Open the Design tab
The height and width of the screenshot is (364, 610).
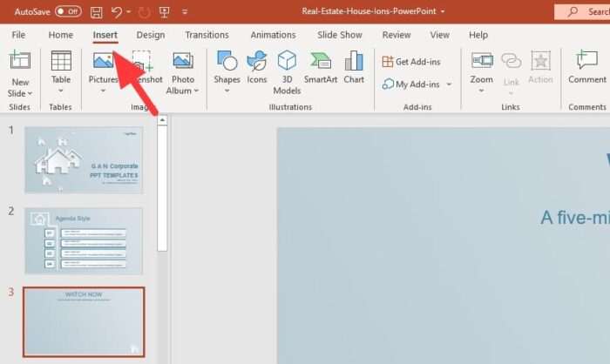pos(151,35)
